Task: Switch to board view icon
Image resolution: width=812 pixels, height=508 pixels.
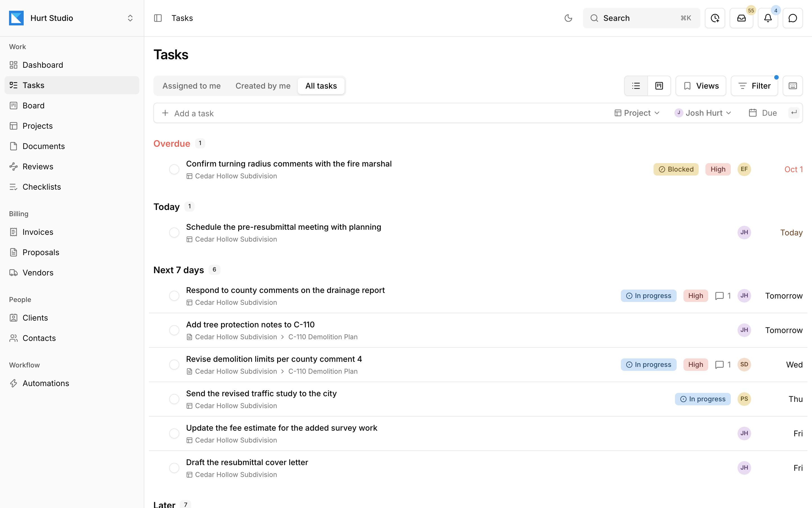Action: (659, 86)
